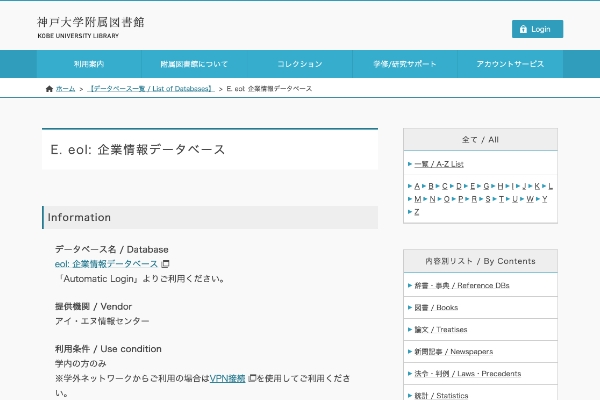Select letter B in the index
This screenshot has width=600, height=400.
[431, 186]
